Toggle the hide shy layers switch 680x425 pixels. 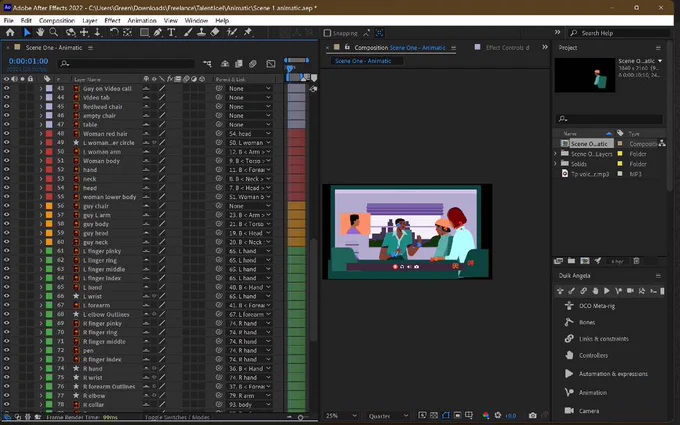pyautogui.click(x=225, y=64)
